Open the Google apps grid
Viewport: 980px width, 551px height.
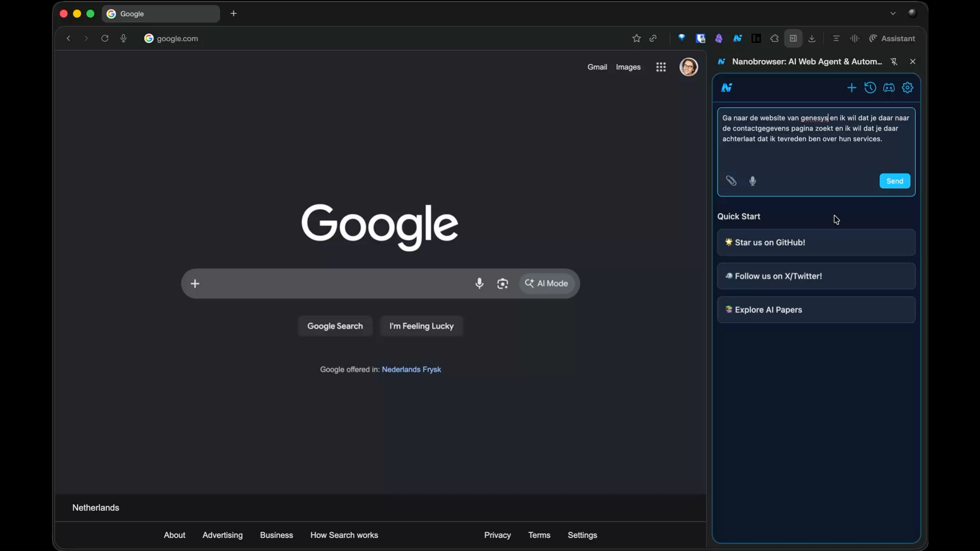pos(661,67)
